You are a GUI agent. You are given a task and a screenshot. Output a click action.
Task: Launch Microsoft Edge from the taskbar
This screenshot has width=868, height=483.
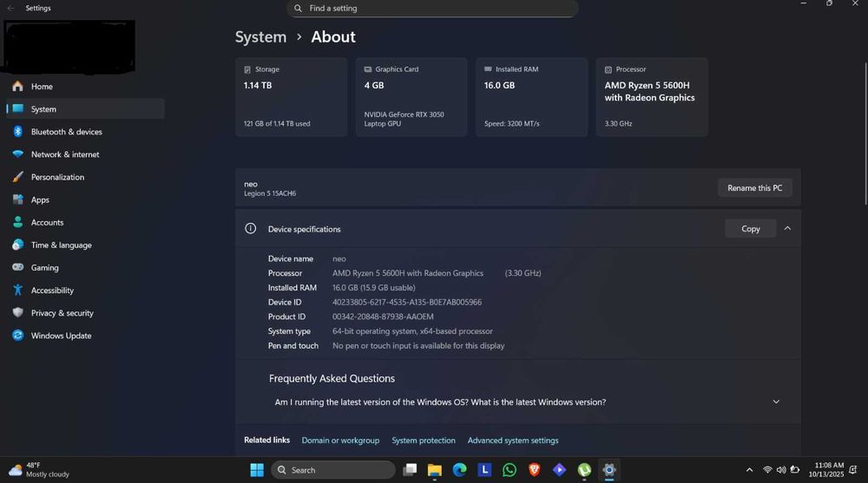tap(459, 470)
